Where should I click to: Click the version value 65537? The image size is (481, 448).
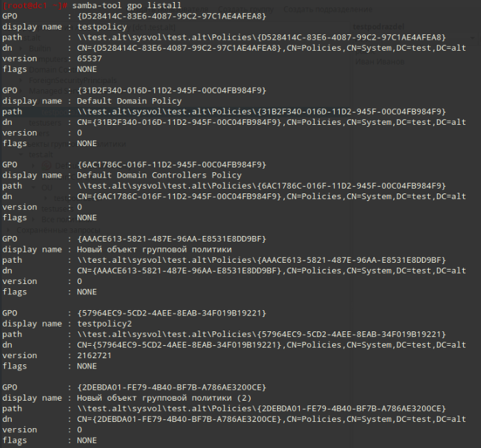[89, 58]
